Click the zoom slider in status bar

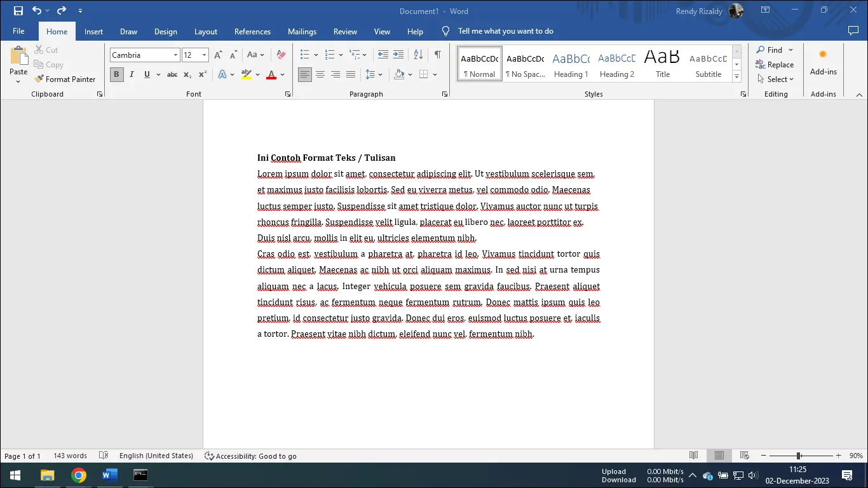(799, 456)
